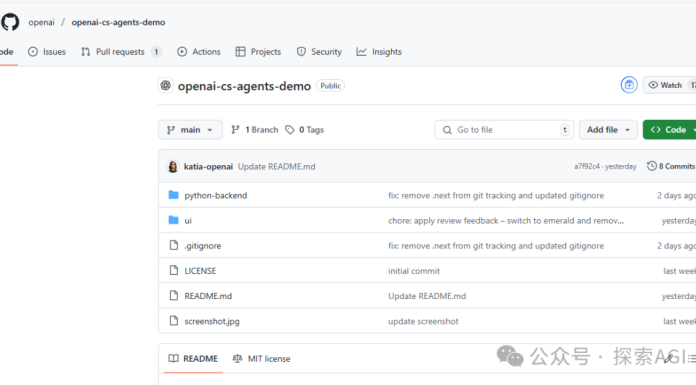The height and width of the screenshot is (385, 696).
Task: Click the OpenAI repository avatar icon
Action: [x=166, y=85]
